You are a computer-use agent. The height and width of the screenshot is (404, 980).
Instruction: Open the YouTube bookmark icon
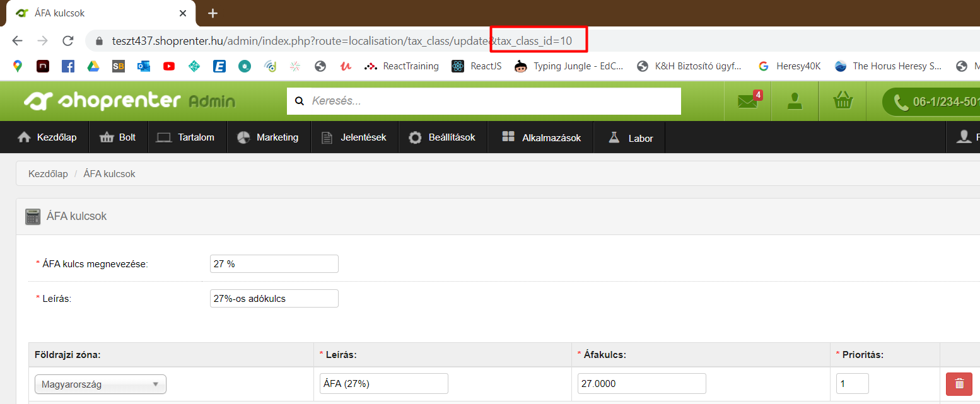pos(169,66)
